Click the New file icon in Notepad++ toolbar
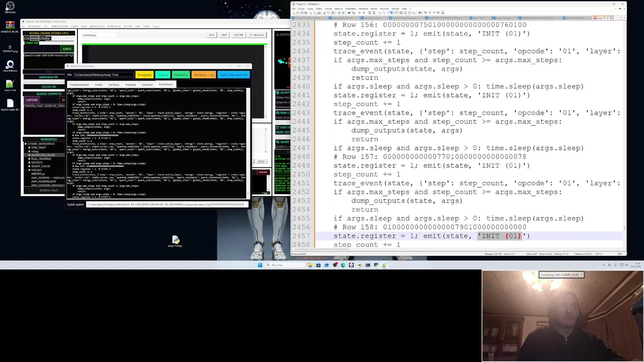 pos(294,13)
